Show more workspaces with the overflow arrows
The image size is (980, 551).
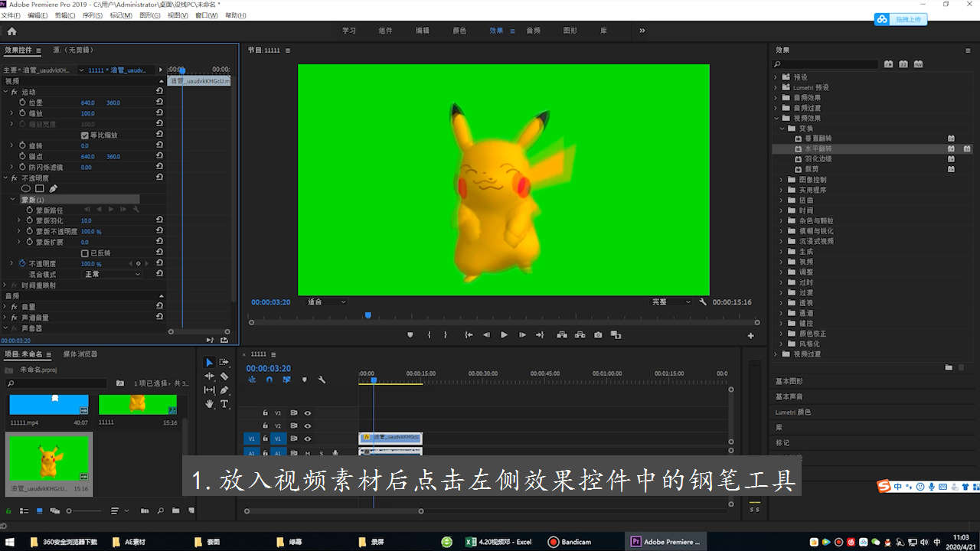pyautogui.click(x=642, y=31)
